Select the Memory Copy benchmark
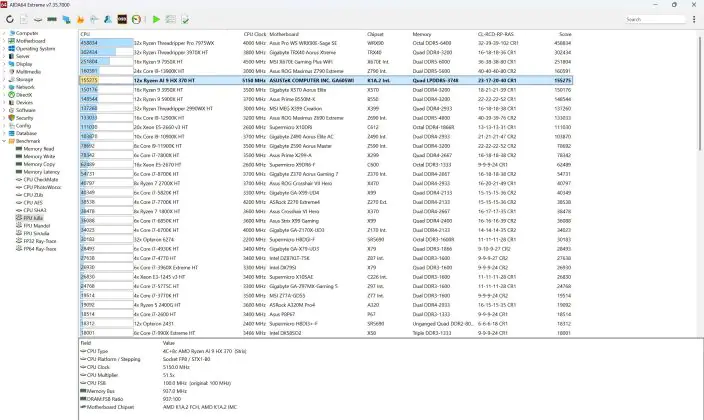The height and width of the screenshot is (420, 704). [39, 164]
